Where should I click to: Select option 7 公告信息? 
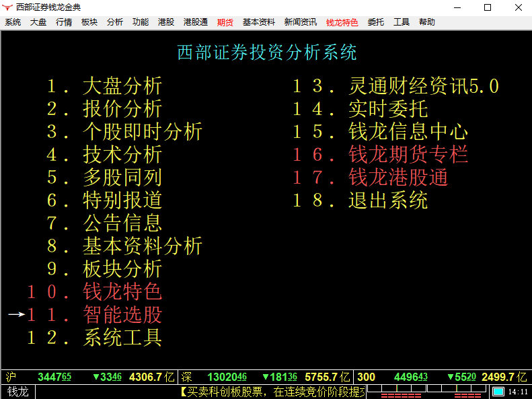click(x=104, y=223)
